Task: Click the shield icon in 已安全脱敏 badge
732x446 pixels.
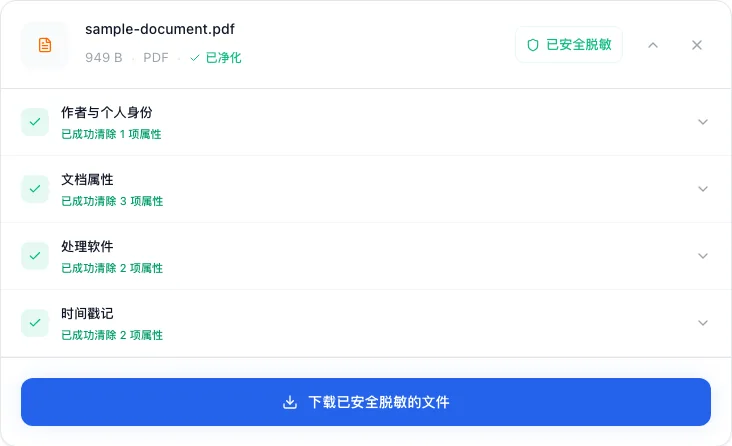Action: [533, 45]
